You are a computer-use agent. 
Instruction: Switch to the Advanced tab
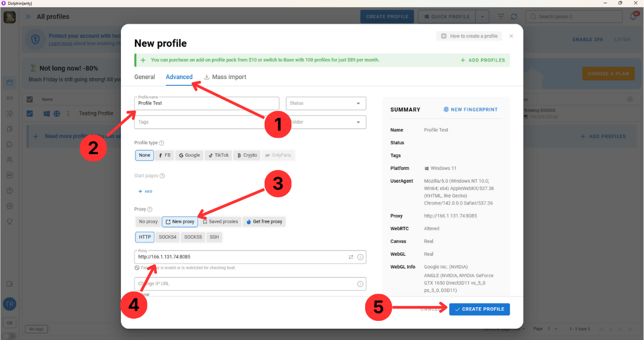179,77
